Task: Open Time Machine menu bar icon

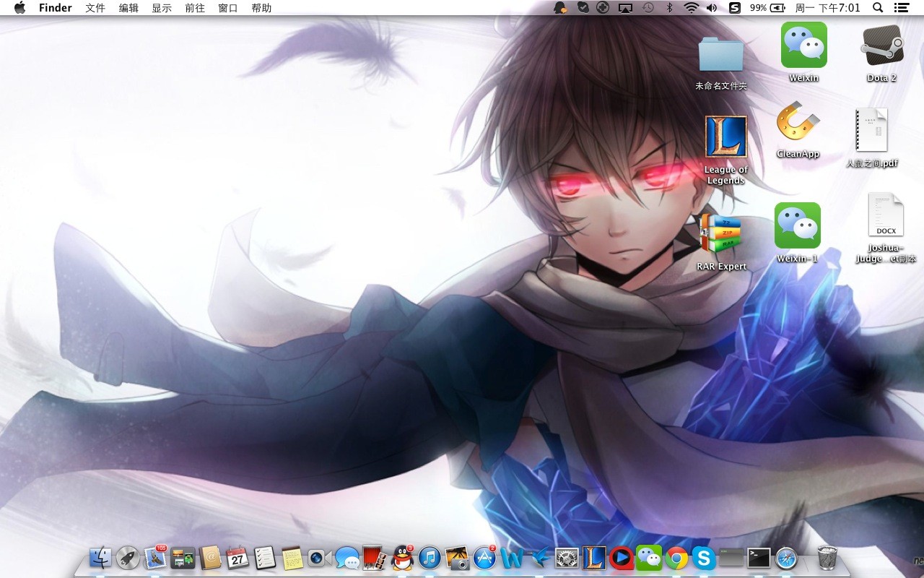Action: [x=648, y=8]
